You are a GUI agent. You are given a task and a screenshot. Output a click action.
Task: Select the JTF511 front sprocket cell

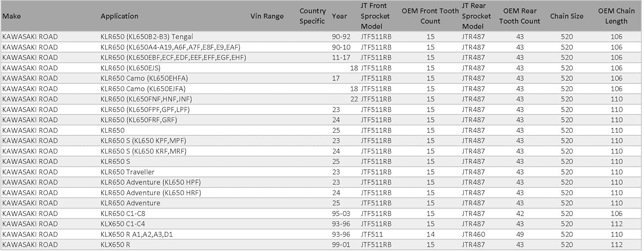point(372,234)
